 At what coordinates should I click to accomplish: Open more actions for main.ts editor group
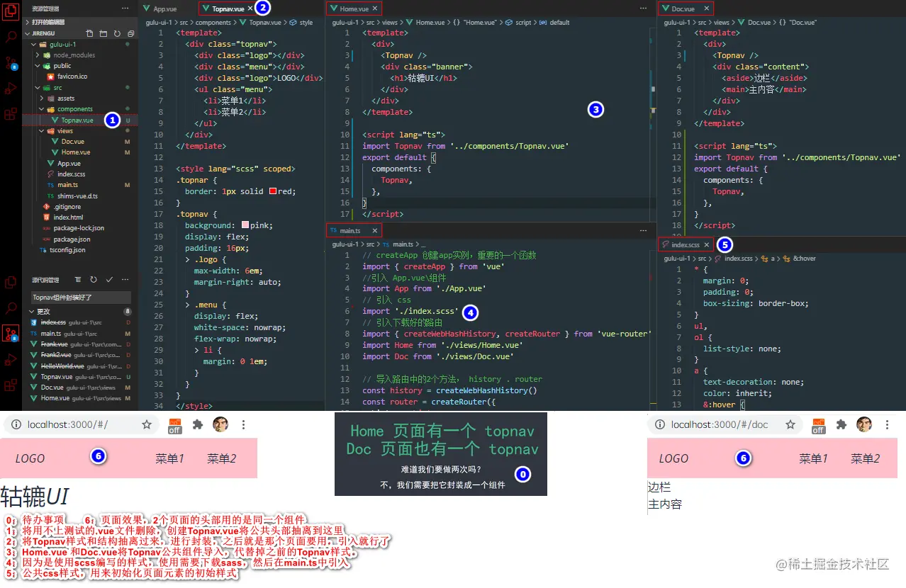tap(643, 230)
